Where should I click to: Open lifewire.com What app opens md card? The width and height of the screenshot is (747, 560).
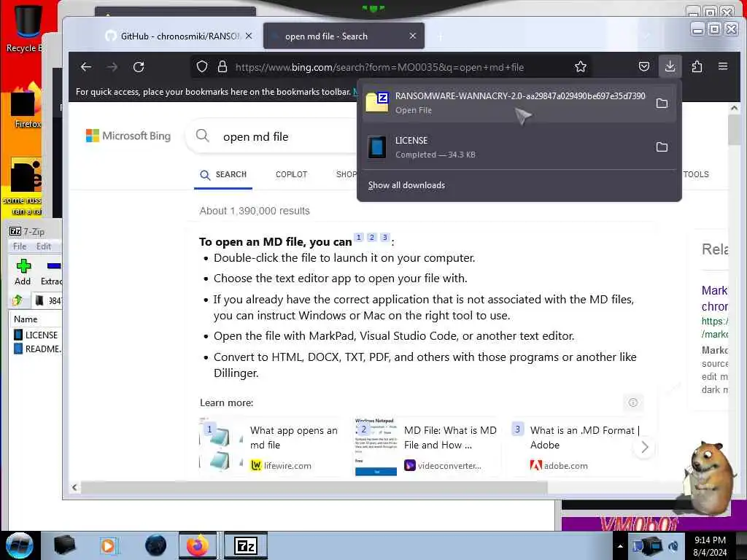pyautogui.click(x=269, y=447)
